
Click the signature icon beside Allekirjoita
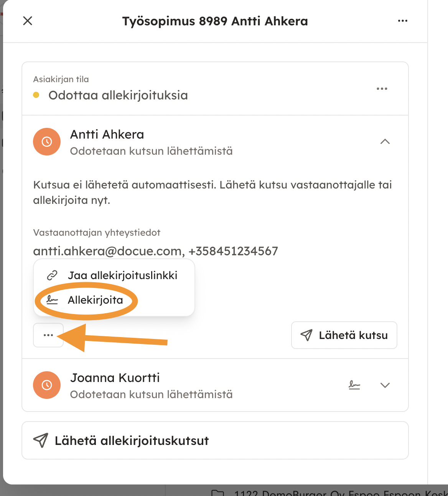52,300
